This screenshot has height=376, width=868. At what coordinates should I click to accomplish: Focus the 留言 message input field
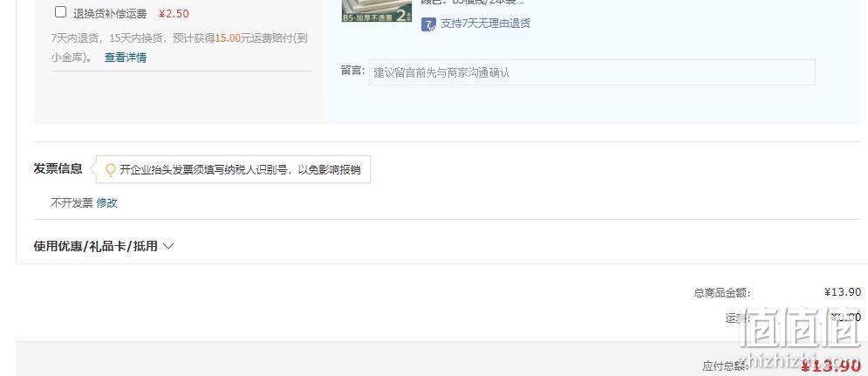591,72
